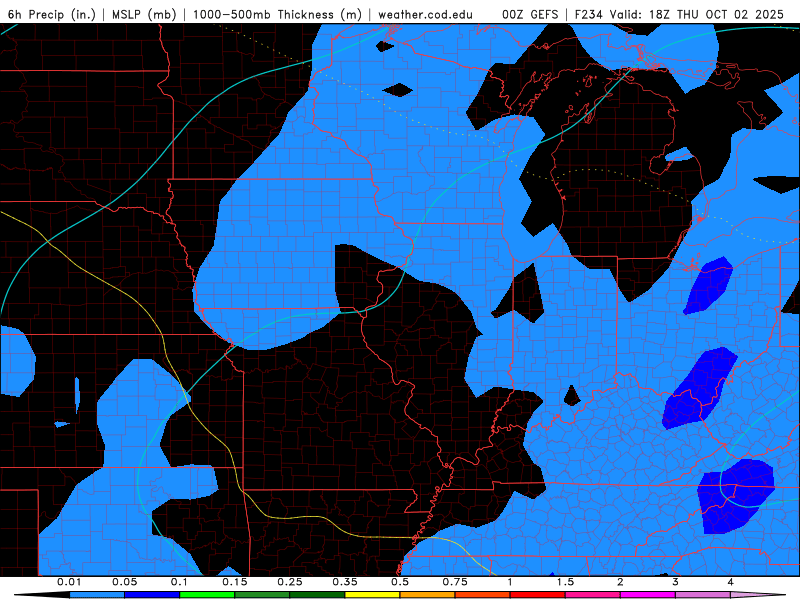Open the weather.cod.edu text in header
Image resolution: width=800 pixels, height=600 pixels.
click(x=425, y=14)
